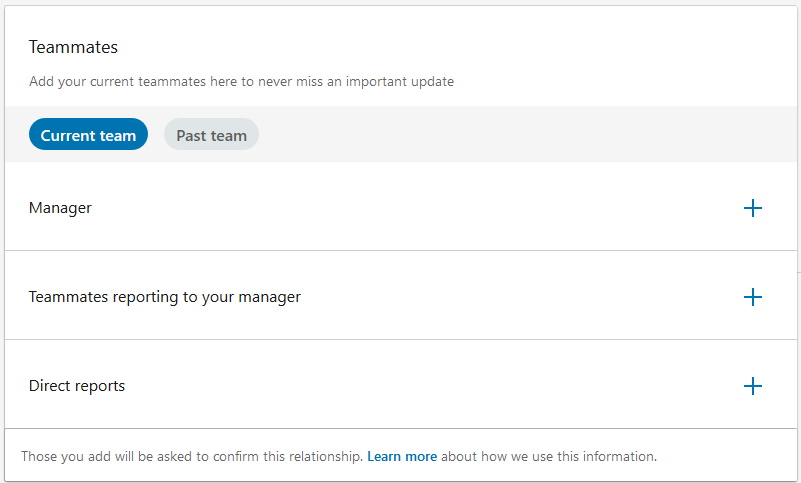
Task: Click the Manager row label
Action: point(60,208)
